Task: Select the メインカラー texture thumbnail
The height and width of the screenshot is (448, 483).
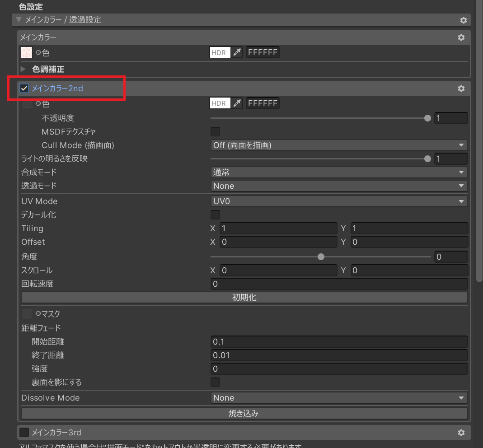Action: point(27,52)
